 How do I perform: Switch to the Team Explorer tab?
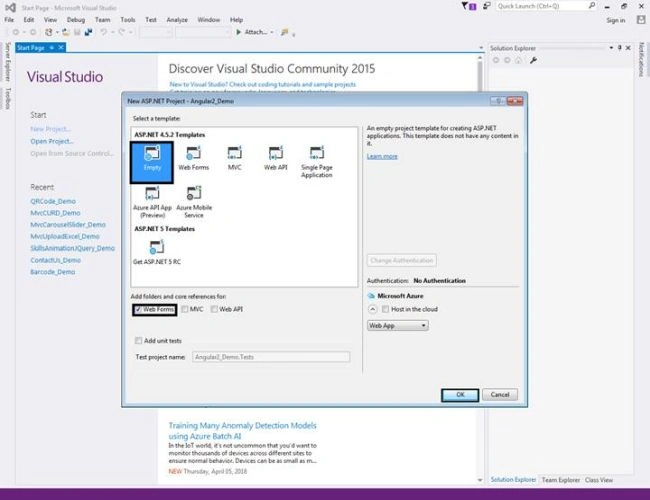point(560,480)
